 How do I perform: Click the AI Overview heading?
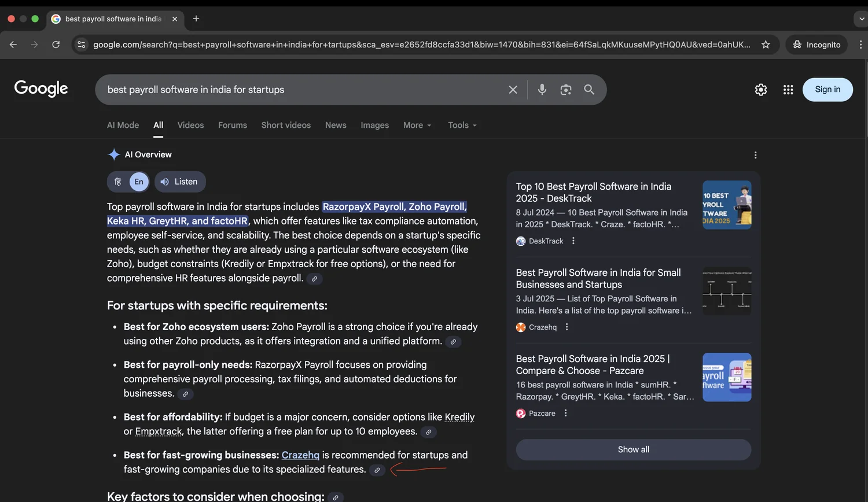pyautogui.click(x=148, y=154)
